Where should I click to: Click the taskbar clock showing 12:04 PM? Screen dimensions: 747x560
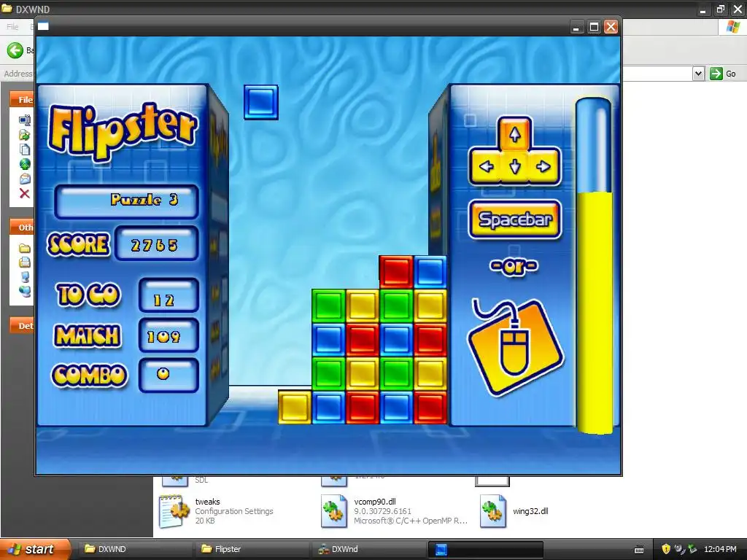coord(720,550)
